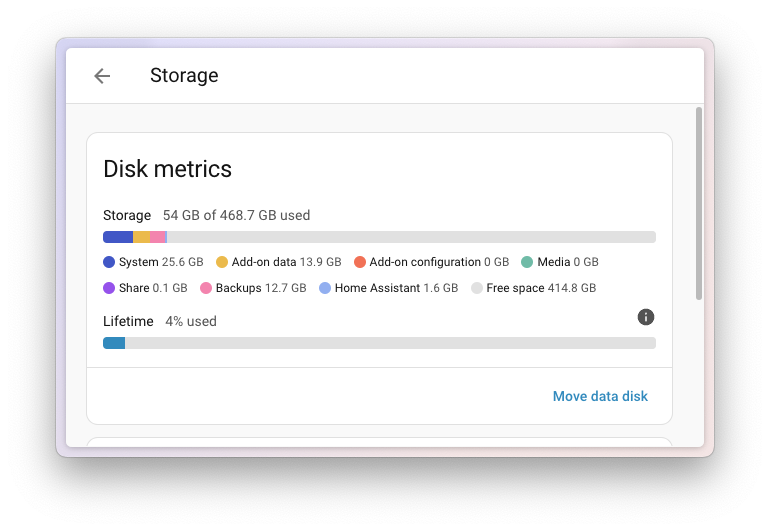The width and height of the screenshot is (770, 531).
Task: Click the yellow Add-on data legend dot
Action: [x=222, y=262]
